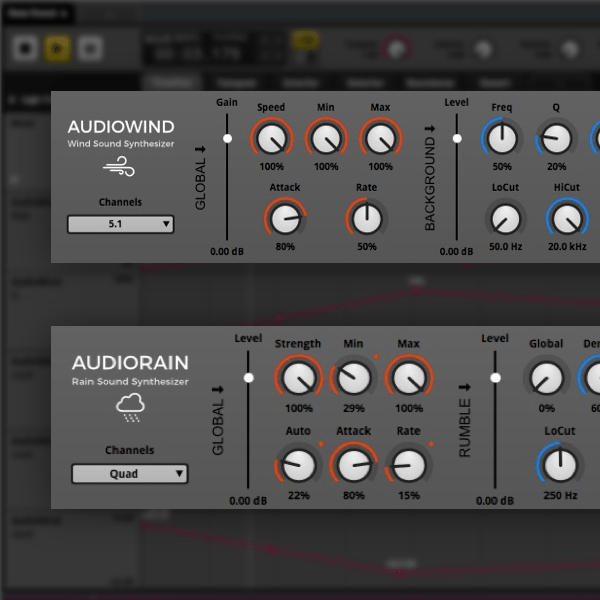Click the 80% value under AudioRain Attack

(x=354, y=496)
